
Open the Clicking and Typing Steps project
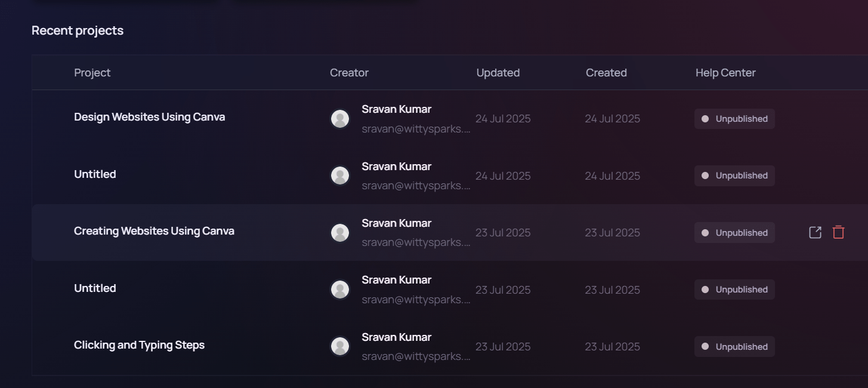point(139,345)
